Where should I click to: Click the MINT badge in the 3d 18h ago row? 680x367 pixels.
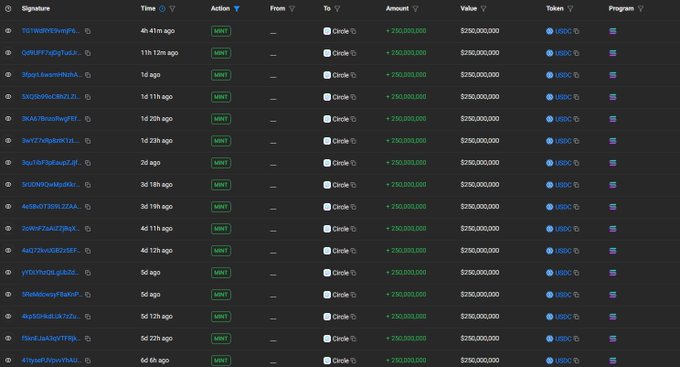pos(221,185)
